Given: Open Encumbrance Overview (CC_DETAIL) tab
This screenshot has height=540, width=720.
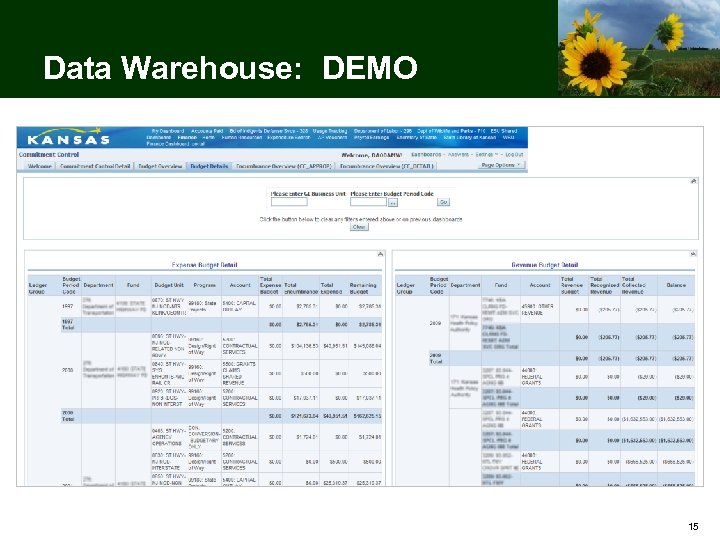Looking at the screenshot, I should [x=387, y=166].
